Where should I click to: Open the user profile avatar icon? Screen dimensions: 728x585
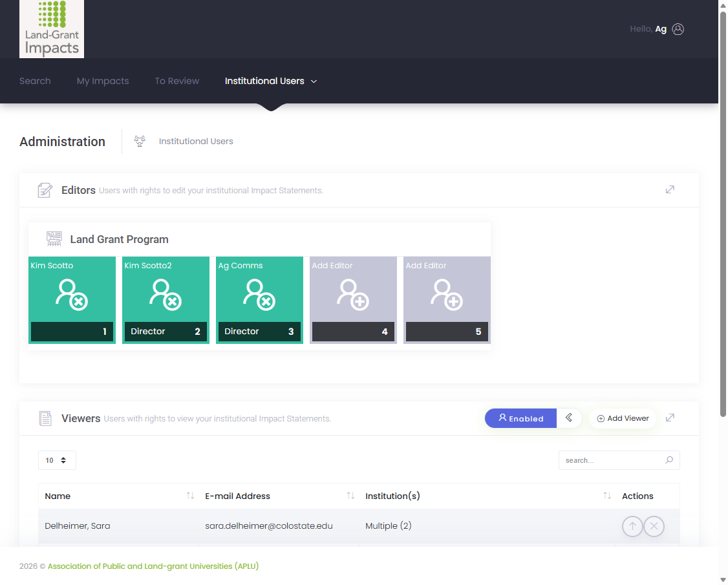678,29
